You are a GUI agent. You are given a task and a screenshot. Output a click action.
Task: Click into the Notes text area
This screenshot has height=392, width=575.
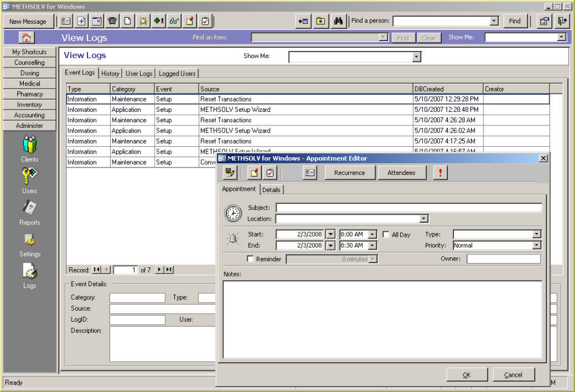click(x=382, y=319)
